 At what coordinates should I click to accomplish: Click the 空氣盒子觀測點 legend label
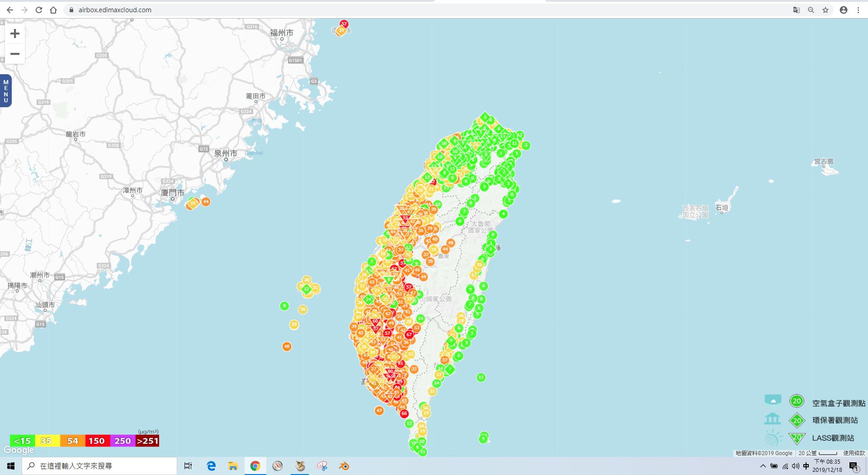tap(839, 403)
